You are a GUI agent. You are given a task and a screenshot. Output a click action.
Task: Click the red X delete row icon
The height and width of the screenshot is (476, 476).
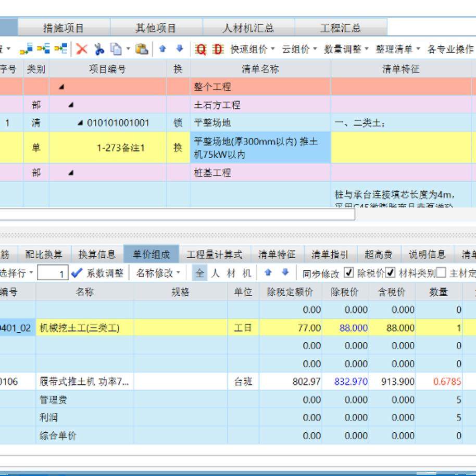81,49
